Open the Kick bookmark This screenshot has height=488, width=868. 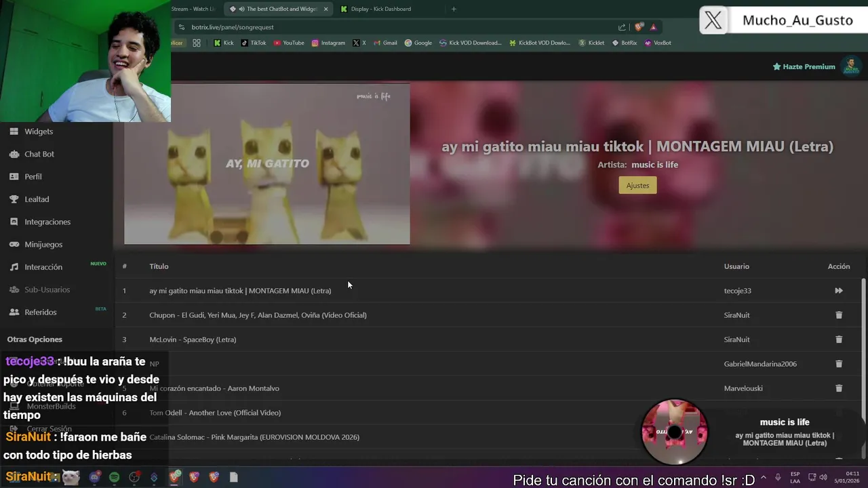[224, 43]
